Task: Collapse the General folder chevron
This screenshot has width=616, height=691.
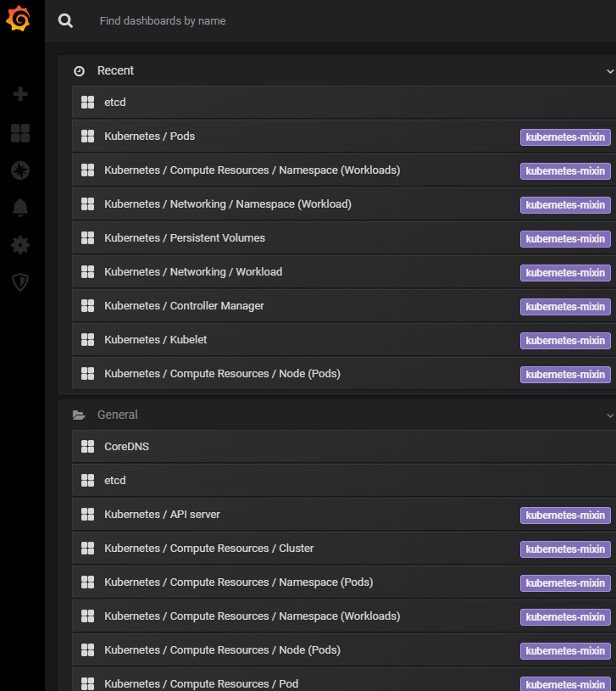Action: click(609, 415)
